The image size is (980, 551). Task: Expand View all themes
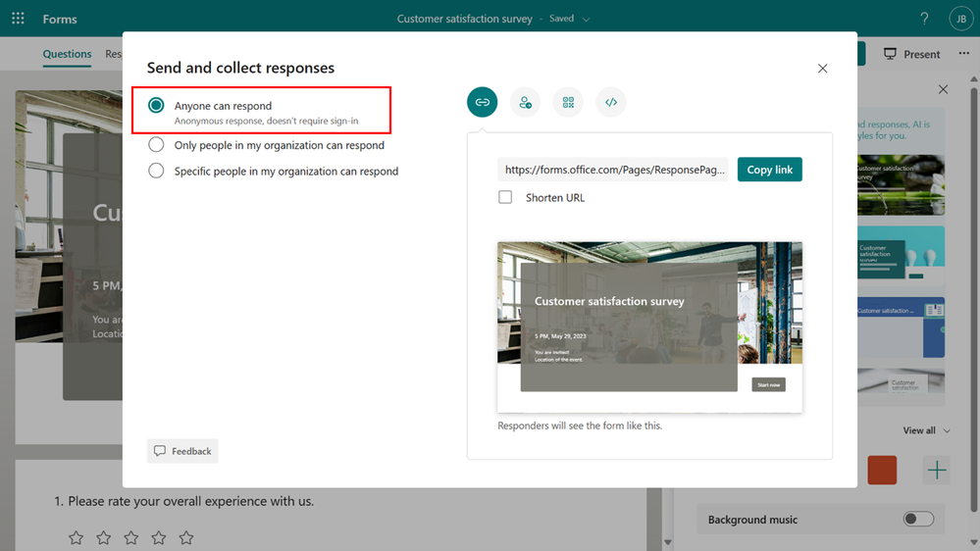click(x=926, y=430)
